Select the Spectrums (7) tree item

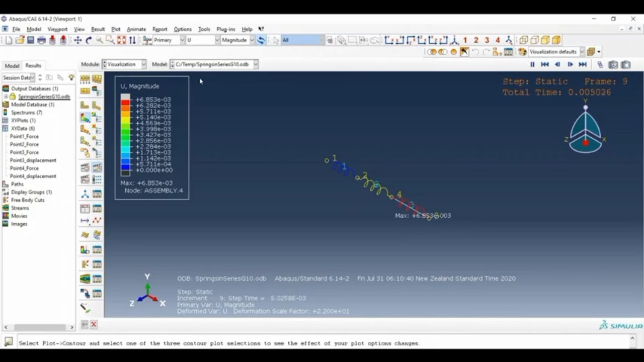tap(27, 113)
